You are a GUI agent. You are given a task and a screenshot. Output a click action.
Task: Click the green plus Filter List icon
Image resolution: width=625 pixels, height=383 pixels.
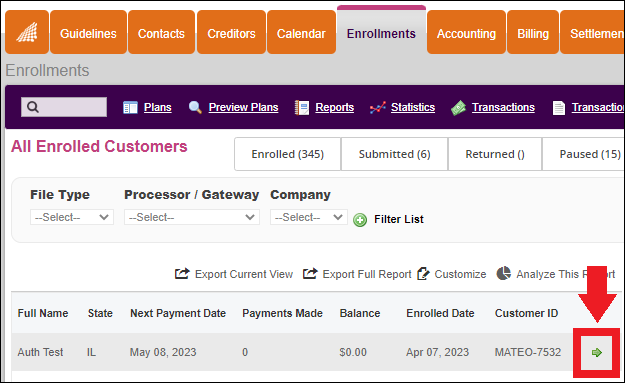pos(360,220)
